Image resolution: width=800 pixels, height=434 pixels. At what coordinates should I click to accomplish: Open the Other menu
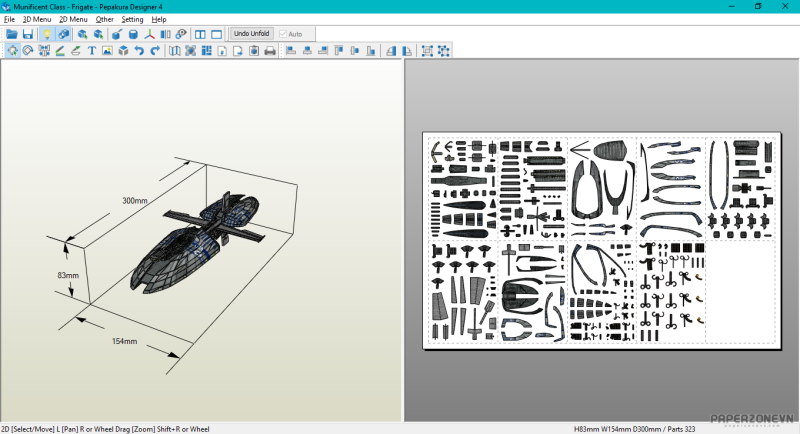[104, 19]
